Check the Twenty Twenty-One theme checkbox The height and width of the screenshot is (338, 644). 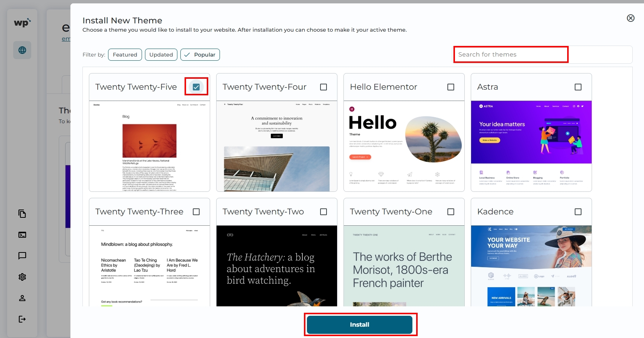click(451, 212)
